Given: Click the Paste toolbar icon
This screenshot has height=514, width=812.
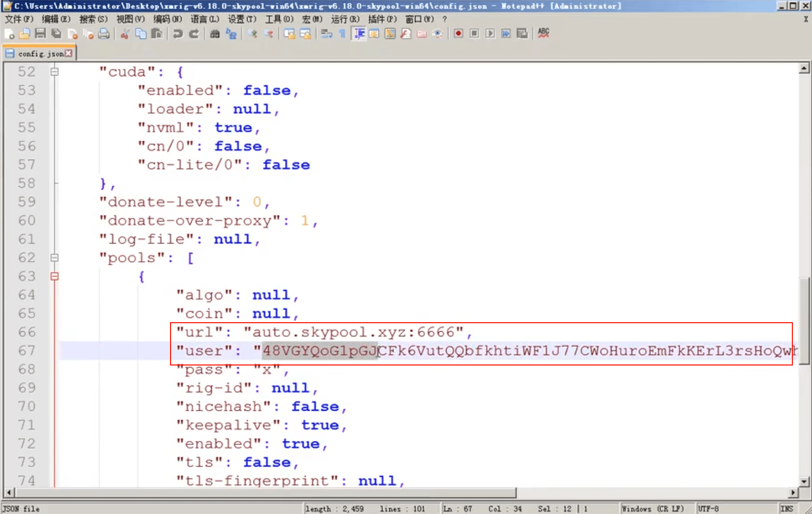Looking at the screenshot, I should pos(157,34).
